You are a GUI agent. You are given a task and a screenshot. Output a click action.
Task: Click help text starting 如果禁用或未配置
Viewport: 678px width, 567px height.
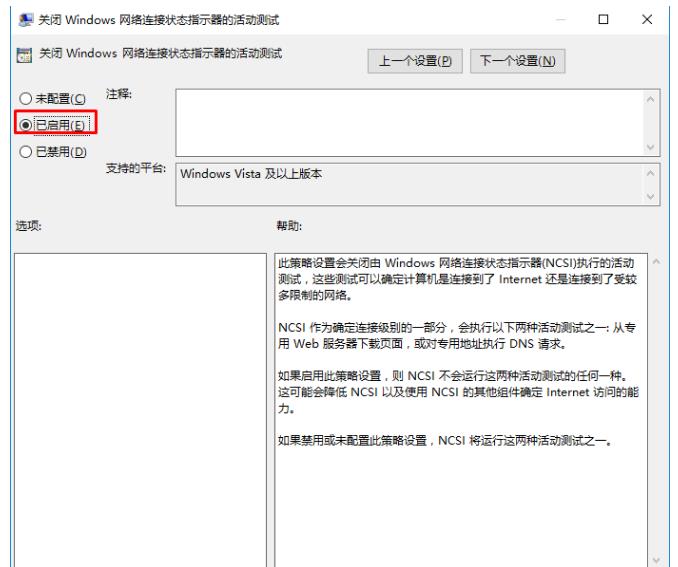tap(445, 441)
